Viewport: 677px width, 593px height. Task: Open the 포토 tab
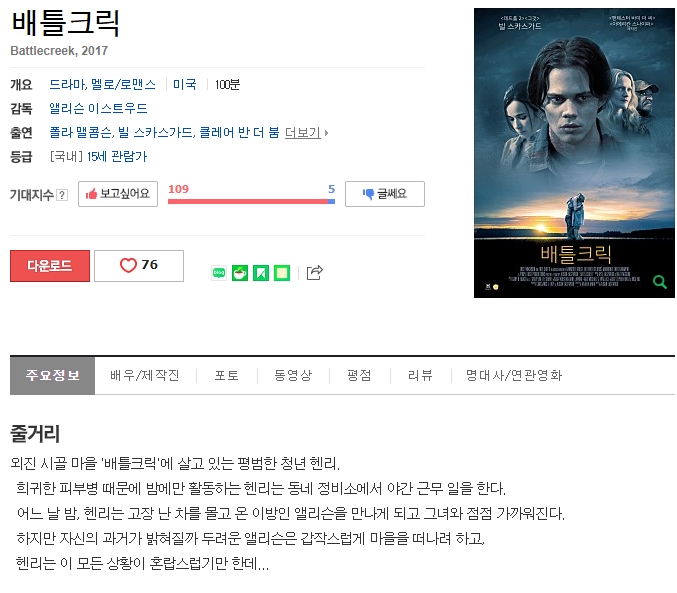coord(227,375)
